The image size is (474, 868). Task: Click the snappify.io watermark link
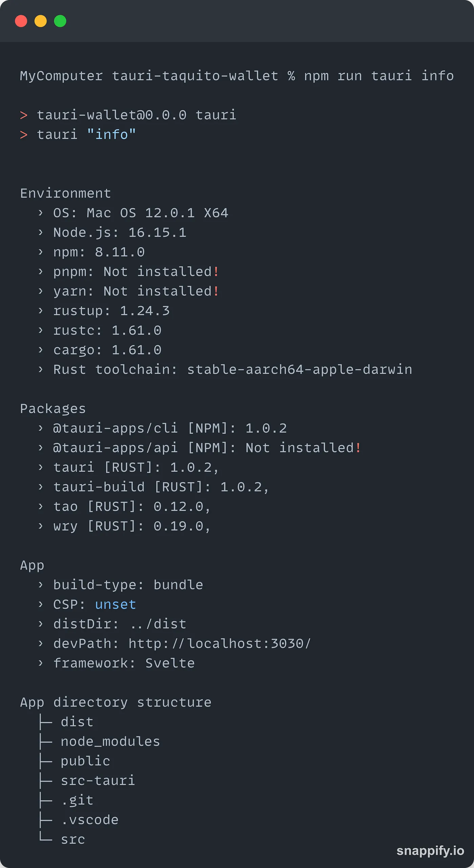430,850
